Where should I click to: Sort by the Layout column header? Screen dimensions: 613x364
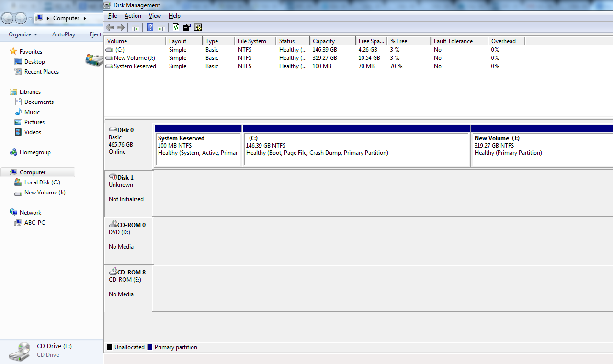pos(184,41)
